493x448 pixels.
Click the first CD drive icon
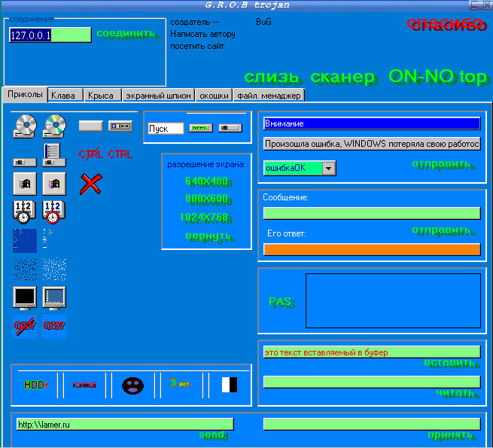point(26,125)
